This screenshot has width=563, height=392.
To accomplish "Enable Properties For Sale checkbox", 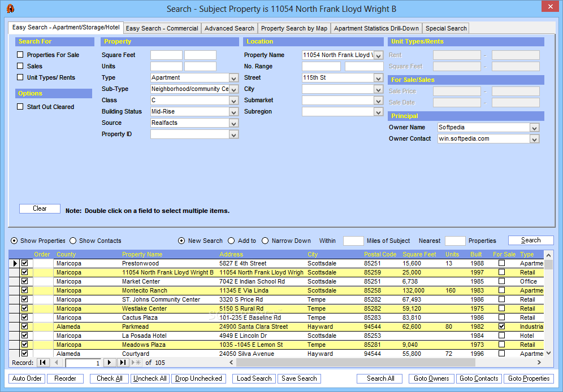I will coord(20,55).
